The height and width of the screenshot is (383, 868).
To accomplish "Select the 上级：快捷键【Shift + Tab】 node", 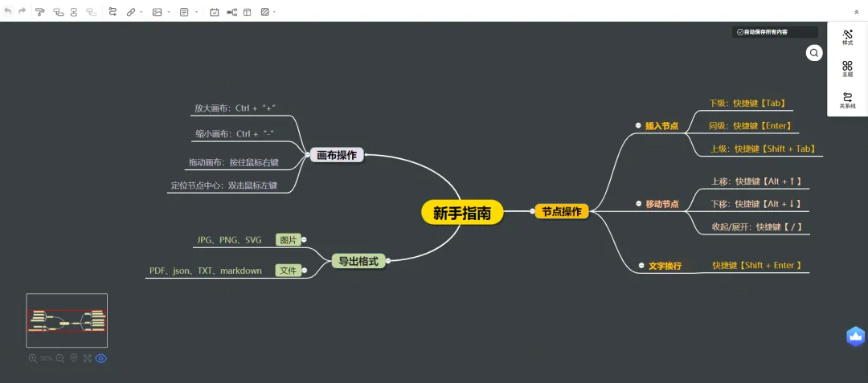I will (763, 149).
